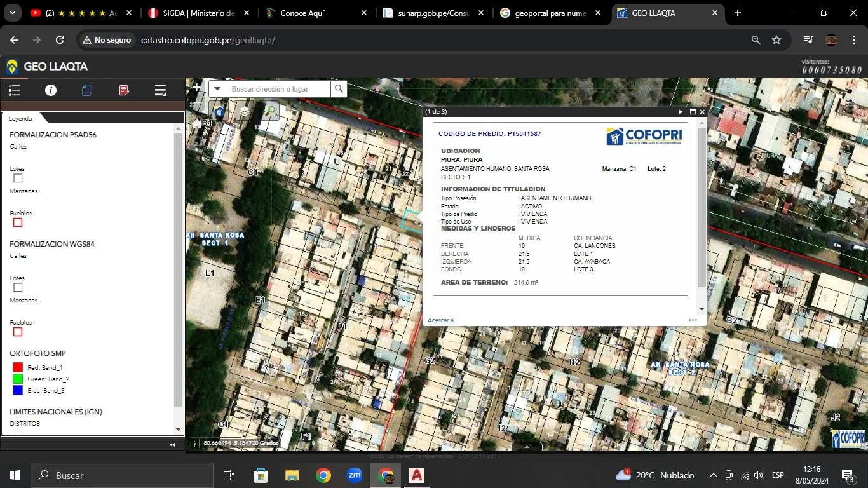
Task: Expand the search source dropdown arrow
Action: (x=217, y=89)
